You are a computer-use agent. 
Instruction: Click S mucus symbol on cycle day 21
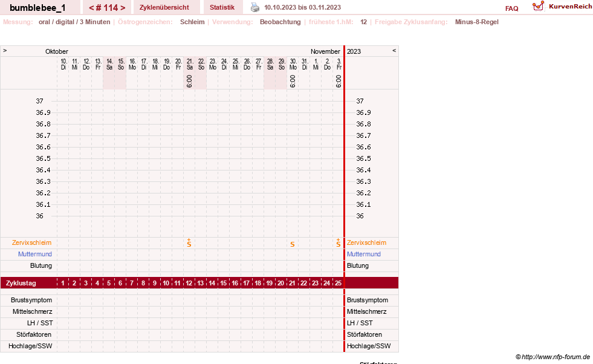293,244
